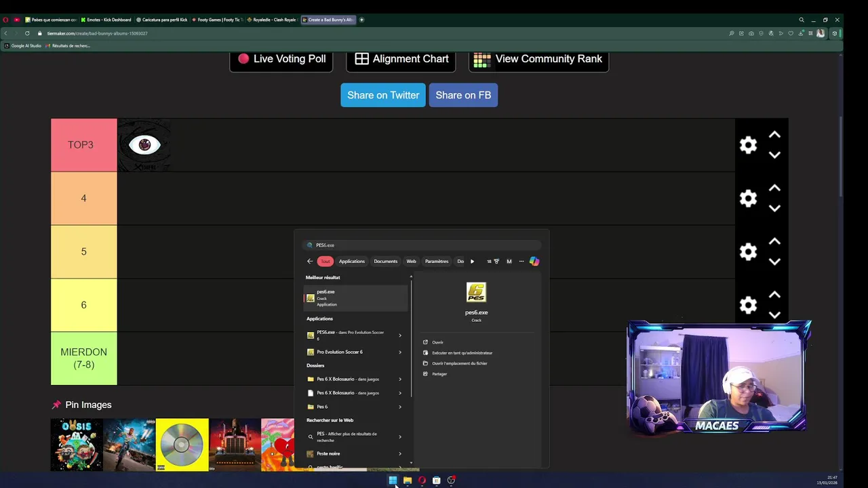The image size is (868, 488).
Task: Select the Documents search filter
Action: 386,262
